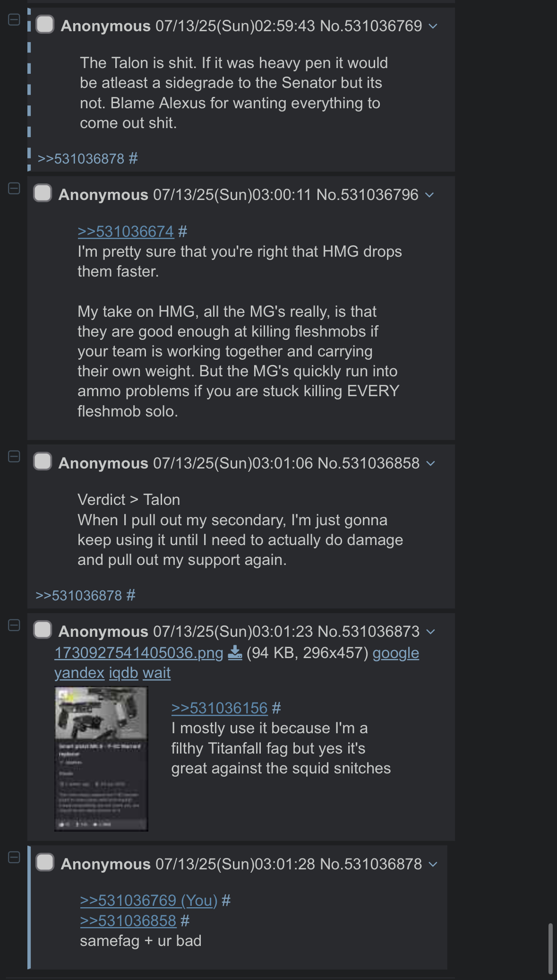557x980 pixels.
Task: Select checkbox for post No.531036796
Action: (x=43, y=193)
